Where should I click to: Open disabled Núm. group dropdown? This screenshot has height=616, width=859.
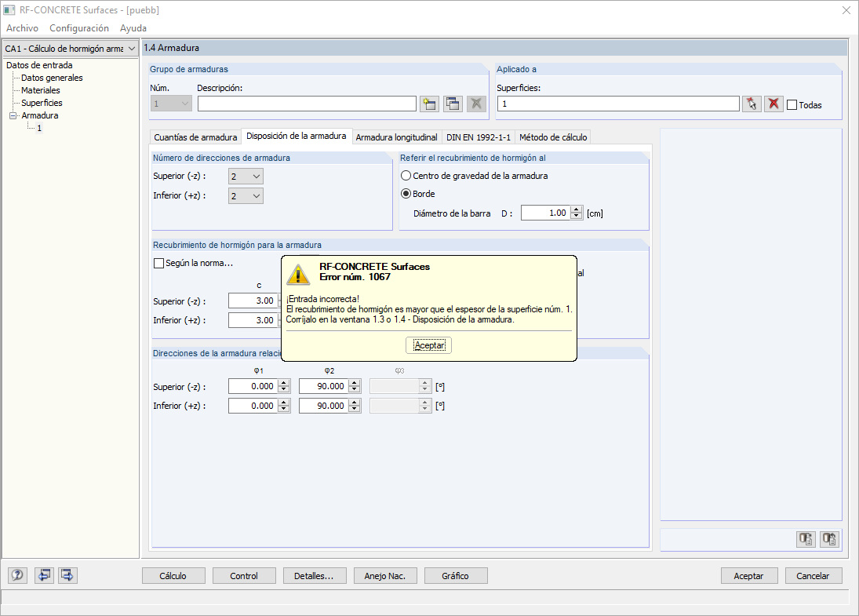[171, 104]
